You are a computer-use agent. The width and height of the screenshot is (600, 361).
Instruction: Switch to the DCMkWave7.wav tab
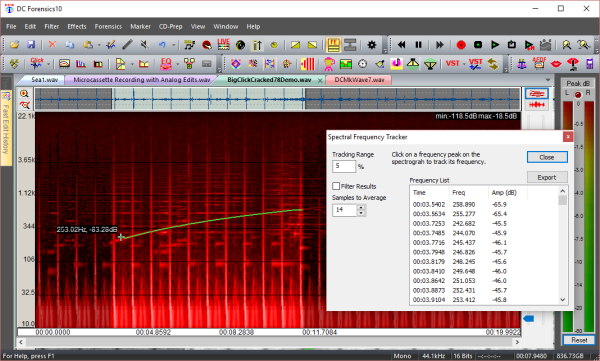(359, 80)
